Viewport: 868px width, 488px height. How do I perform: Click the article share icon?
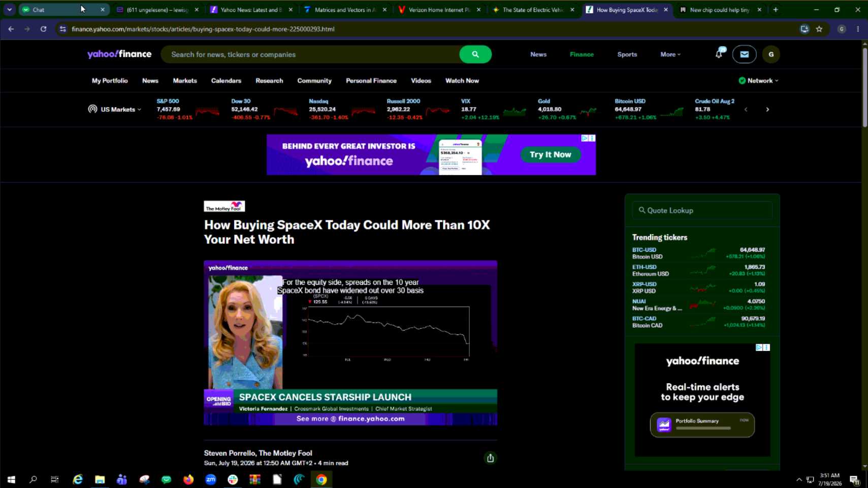pyautogui.click(x=490, y=458)
